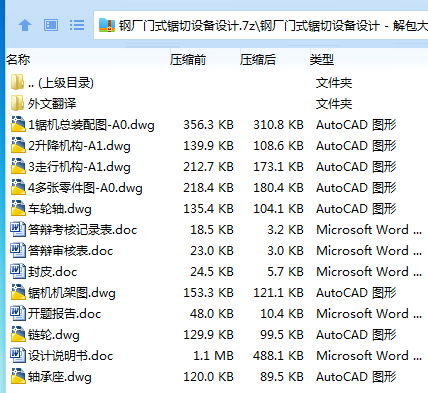Click the 车轮轴.dwg file icon
This screenshot has width=428, height=393.
click(x=18, y=208)
